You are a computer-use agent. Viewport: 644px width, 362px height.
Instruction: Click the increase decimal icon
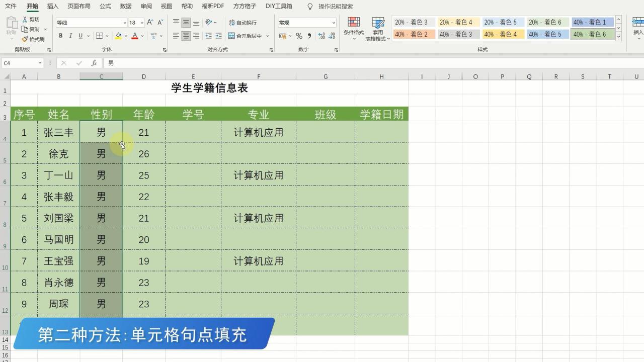320,36
